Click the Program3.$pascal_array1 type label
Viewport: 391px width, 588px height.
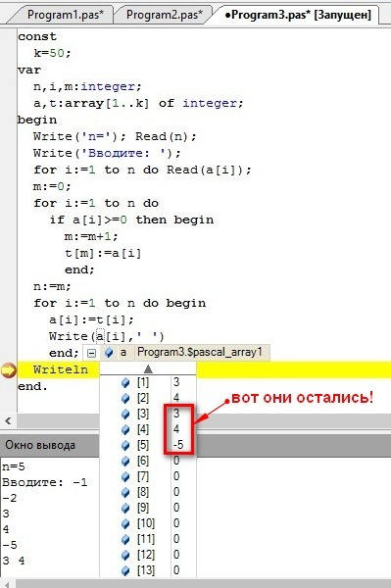tap(200, 353)
